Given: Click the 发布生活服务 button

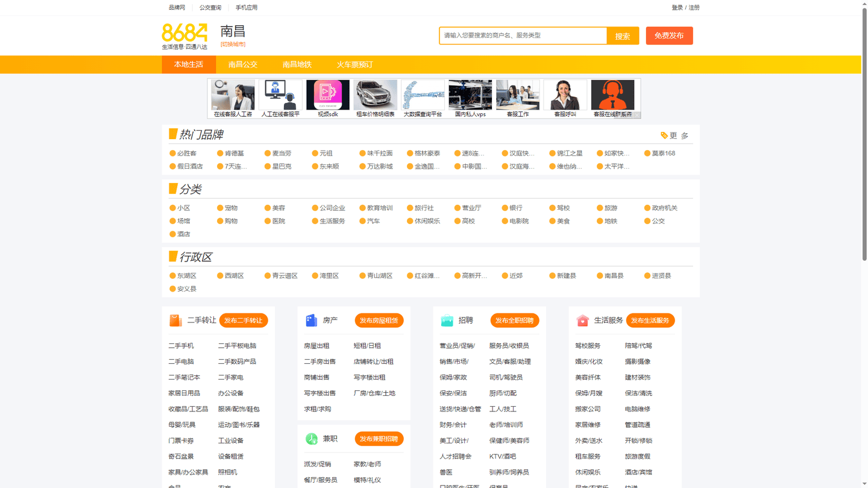Looking at the screenshot, I should pyautogui.click(x=650, y=321).
